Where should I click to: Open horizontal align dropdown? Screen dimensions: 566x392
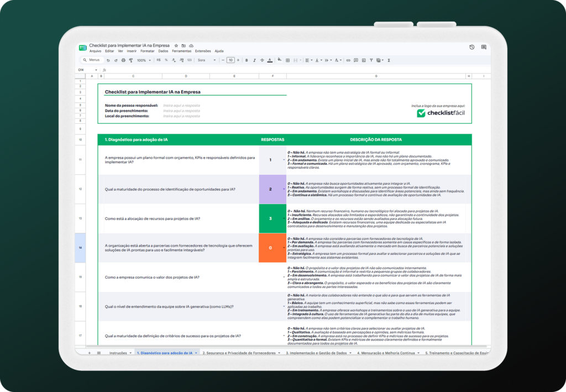(x=308, y=60)
